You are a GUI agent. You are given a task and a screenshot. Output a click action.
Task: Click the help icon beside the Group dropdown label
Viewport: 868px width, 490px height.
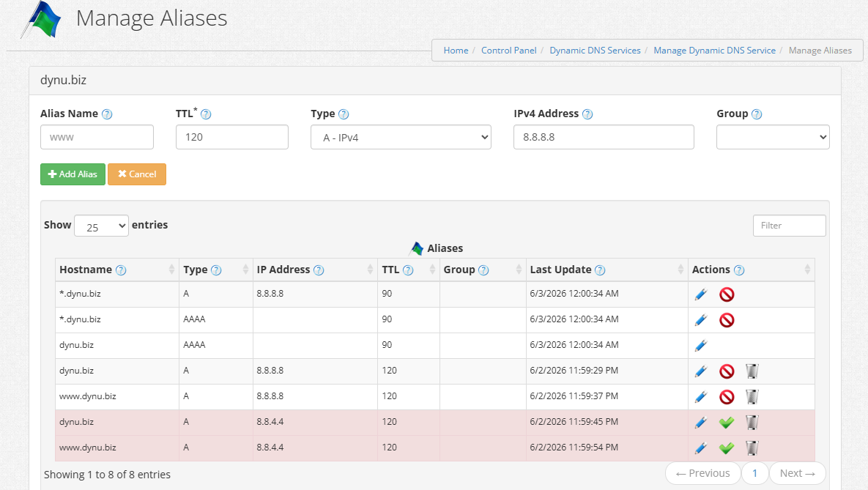757,114
